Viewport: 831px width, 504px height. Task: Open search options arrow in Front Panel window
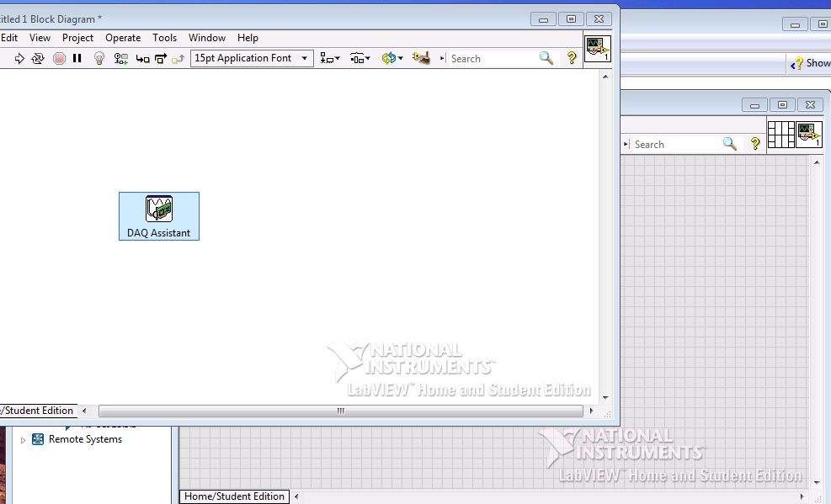point(626,144)
